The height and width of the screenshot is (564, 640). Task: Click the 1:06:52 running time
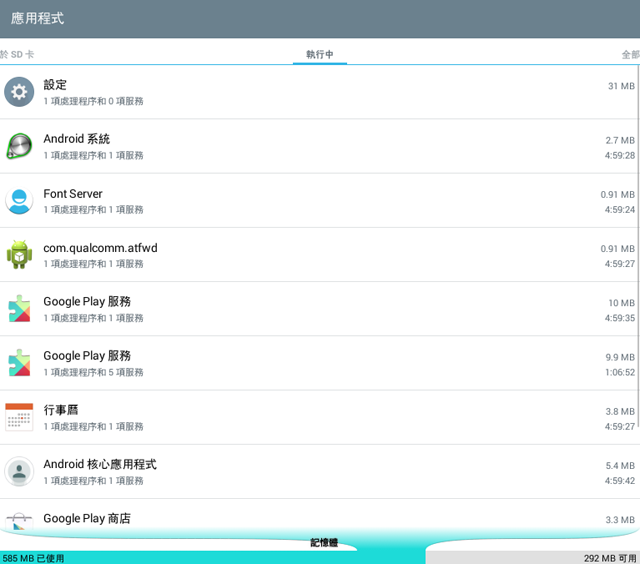(x=620, y=372)
